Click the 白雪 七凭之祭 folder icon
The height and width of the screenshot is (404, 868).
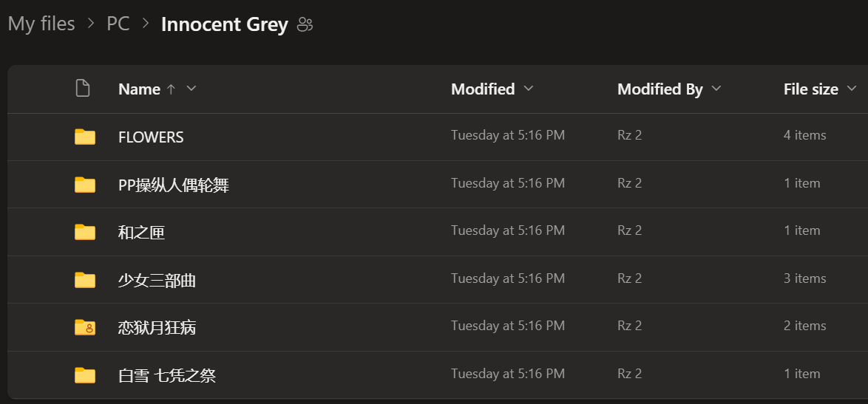(85, 375)
